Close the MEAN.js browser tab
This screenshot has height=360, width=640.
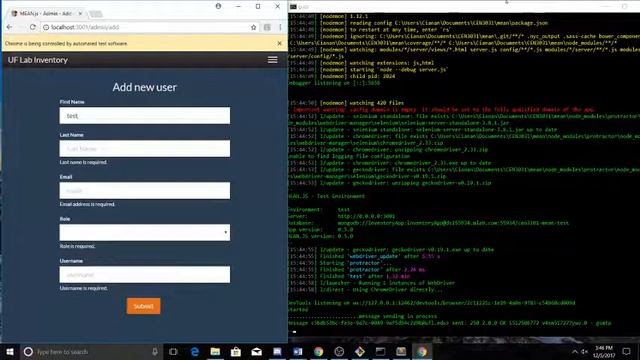click(x=80, y=13)
